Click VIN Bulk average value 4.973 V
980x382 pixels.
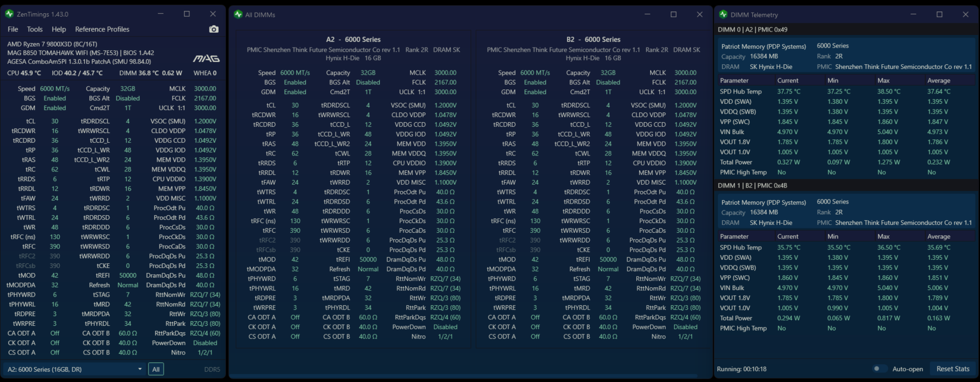938,131
